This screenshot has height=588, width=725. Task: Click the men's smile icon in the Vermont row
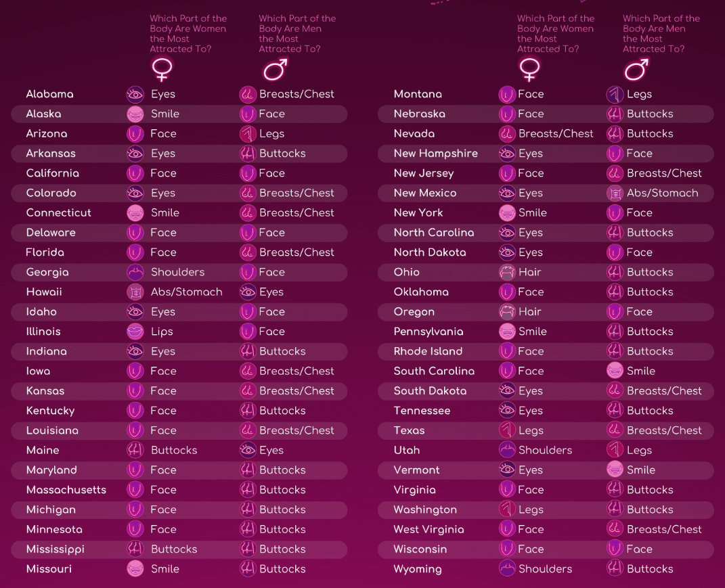pyautogui.click(x=615, y=470)
